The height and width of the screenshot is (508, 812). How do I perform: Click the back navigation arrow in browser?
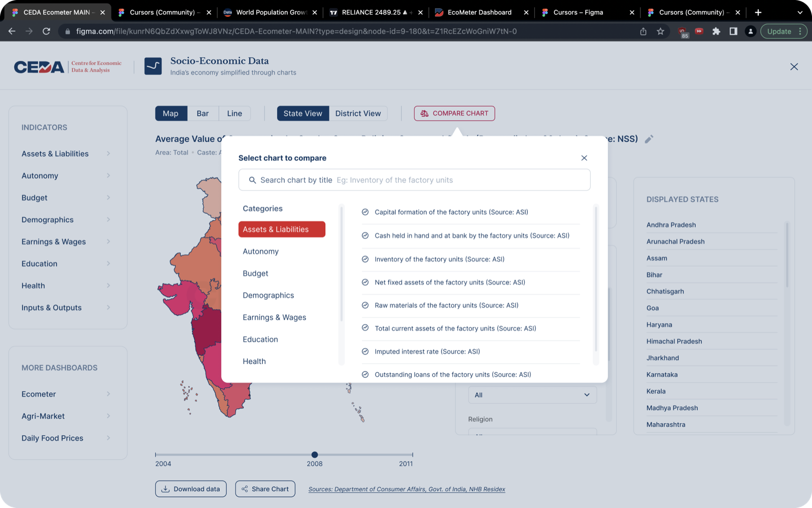coord(12,31)
